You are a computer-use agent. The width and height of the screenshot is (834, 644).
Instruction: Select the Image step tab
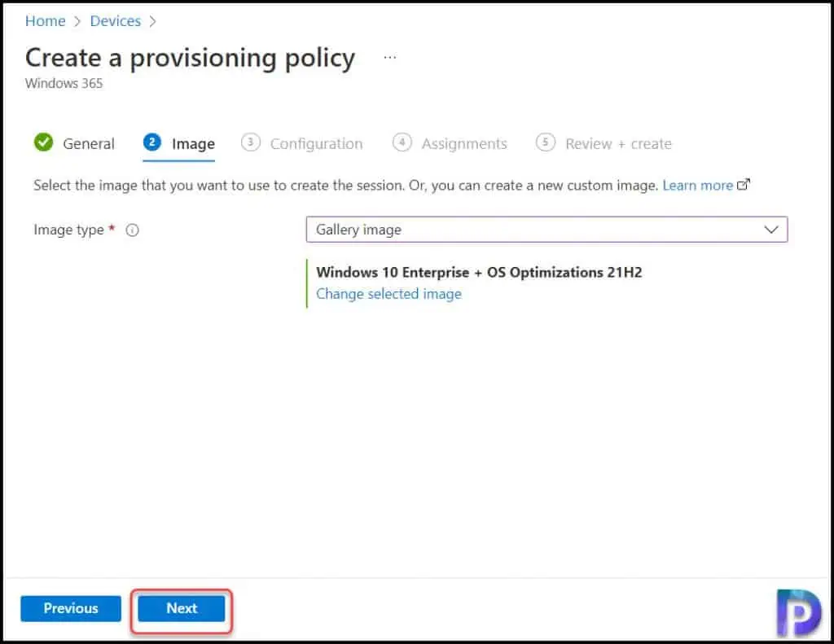[x=178, y=143]
